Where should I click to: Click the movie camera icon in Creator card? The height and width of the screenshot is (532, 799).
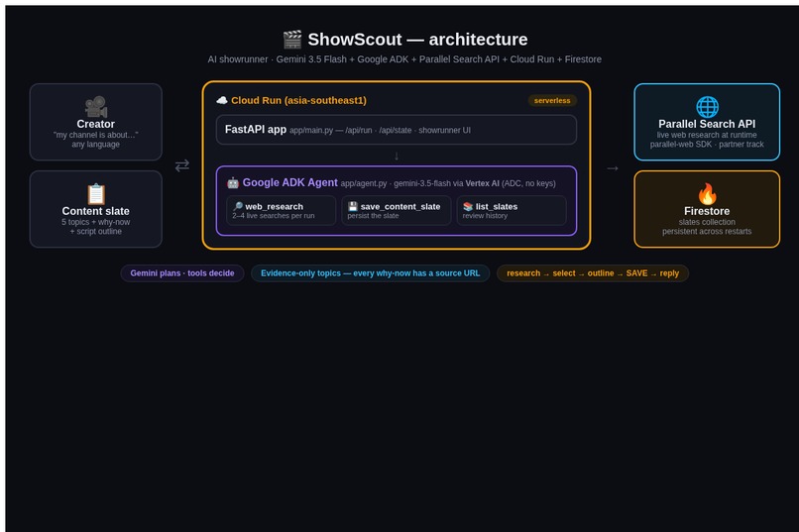tap(96, 106)
